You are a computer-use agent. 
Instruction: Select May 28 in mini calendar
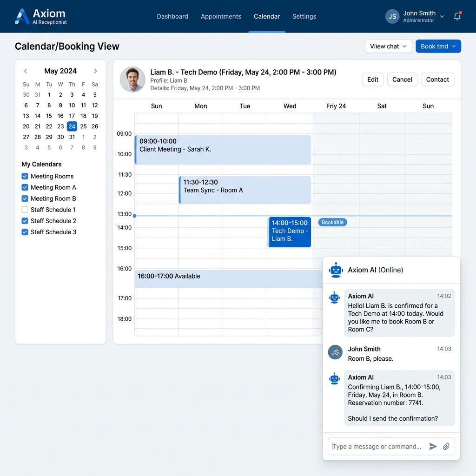pyautogui.click(x=38, y=137)
